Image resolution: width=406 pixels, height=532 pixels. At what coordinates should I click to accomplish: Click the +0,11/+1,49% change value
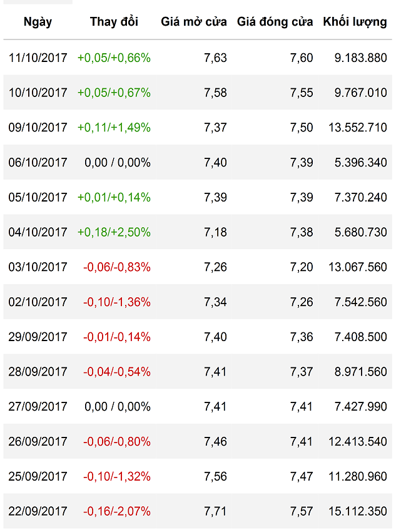click(114, 128)
